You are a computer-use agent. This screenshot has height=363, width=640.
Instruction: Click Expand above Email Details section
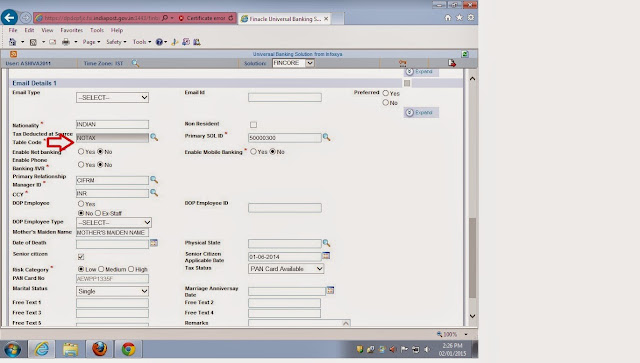coord(421,71)
